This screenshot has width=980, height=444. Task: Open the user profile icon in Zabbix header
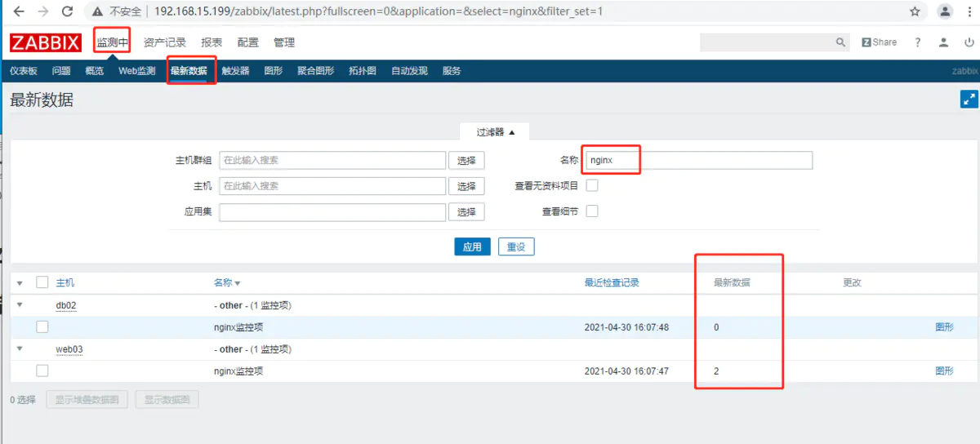944,42
